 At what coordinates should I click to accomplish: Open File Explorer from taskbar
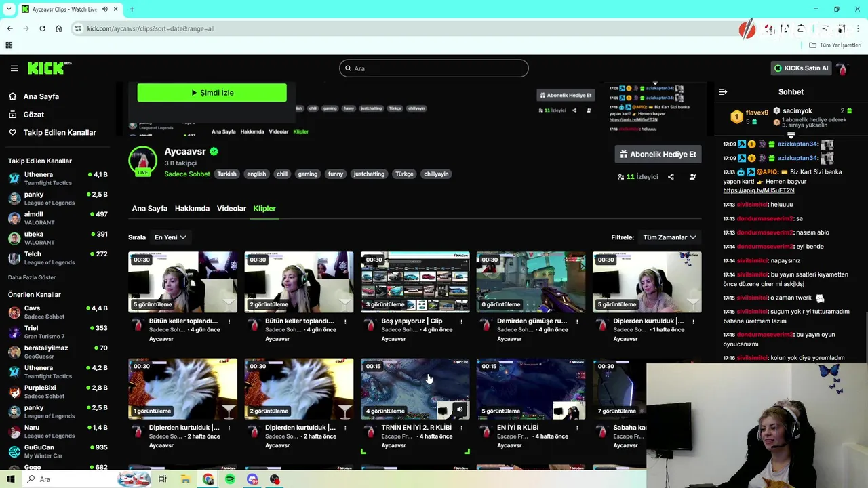[185, 479]
